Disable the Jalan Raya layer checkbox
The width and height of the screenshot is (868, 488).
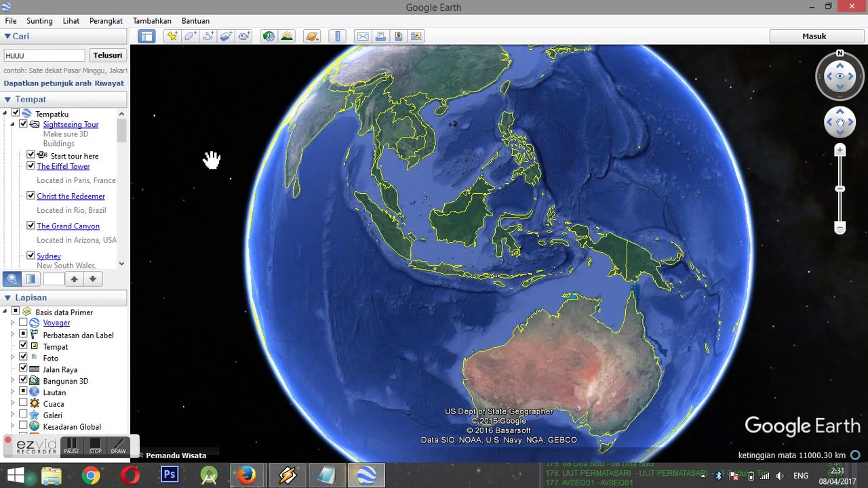(23, 369)
